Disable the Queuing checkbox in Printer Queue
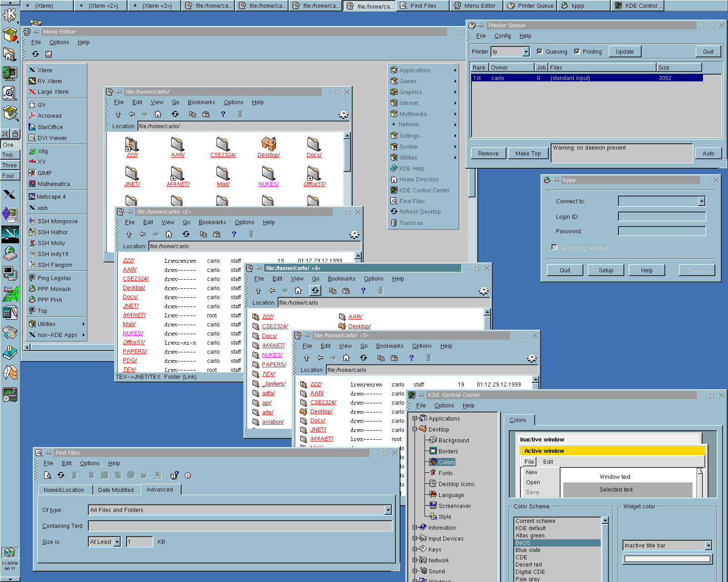This screenshot has height=582, width=728. [540, 51]
